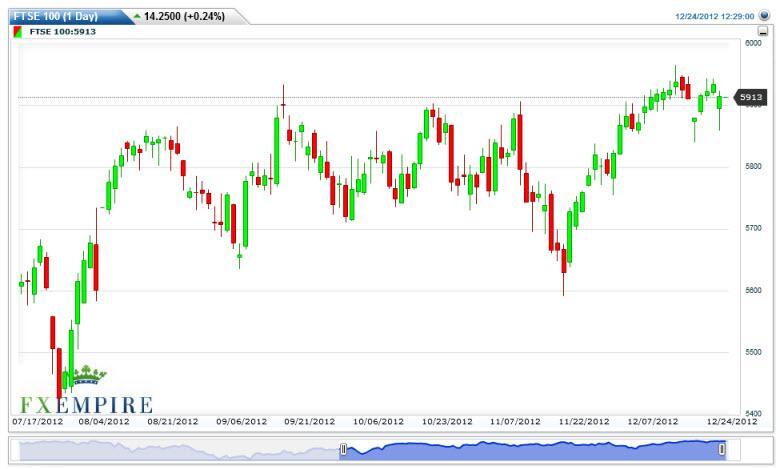Image resolution: width=780 pixels, height=469 pixels.
Task: Click the 12/24/2012 12:29:00 timestamp
Action: (x=714, y=16)
